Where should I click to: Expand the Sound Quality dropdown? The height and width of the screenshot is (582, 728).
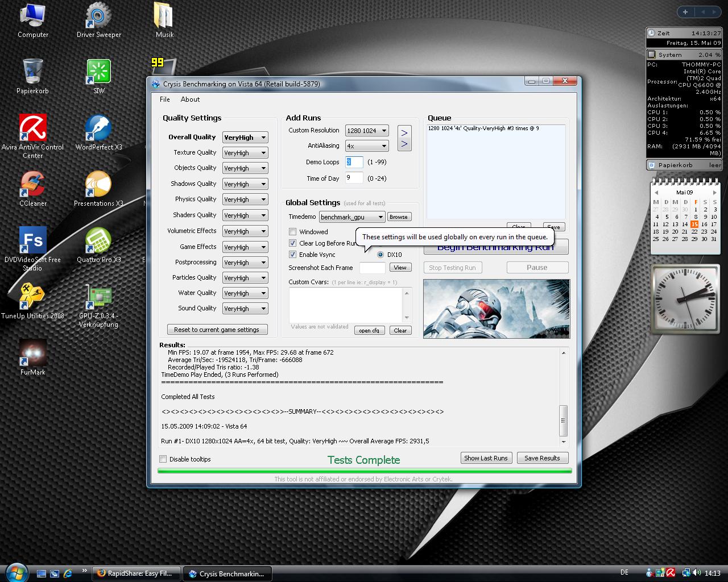(x=245, y=308)
